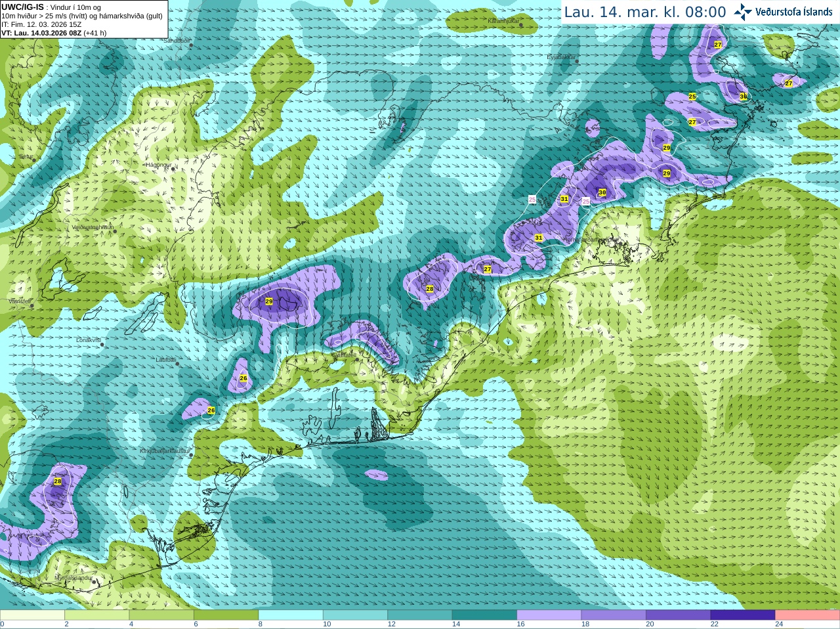
Task: Click the Hornafjarðarflugvöllur station label
Action: coord(591,240)
